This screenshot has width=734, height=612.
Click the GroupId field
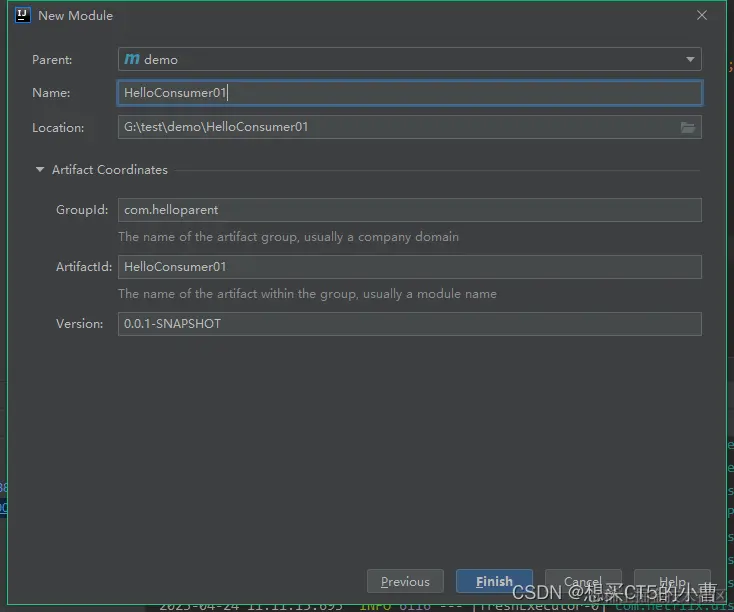click(x=410, y=210)
